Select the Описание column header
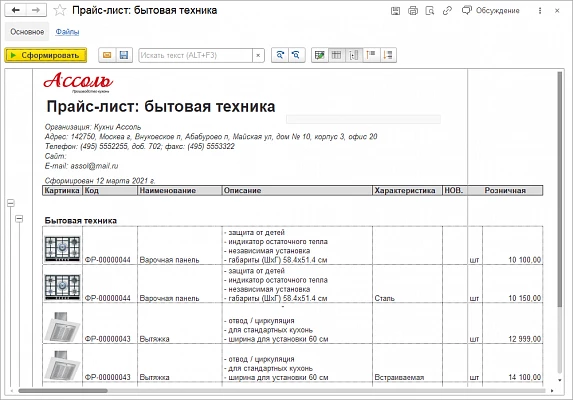 (x=297, y=191)
